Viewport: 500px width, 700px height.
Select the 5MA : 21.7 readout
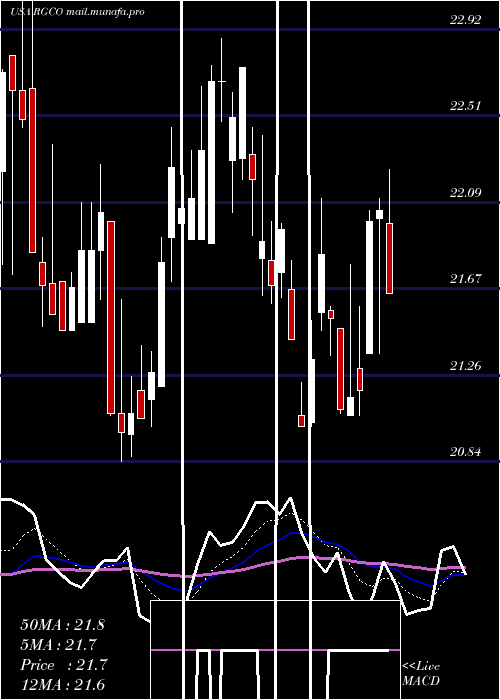(x=59, y=645)
